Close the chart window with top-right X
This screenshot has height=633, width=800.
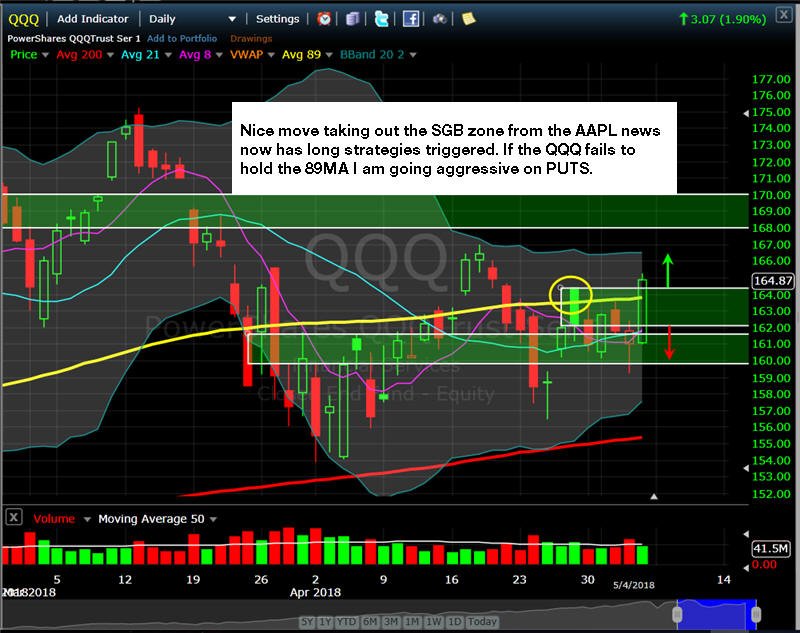[784, 15]
